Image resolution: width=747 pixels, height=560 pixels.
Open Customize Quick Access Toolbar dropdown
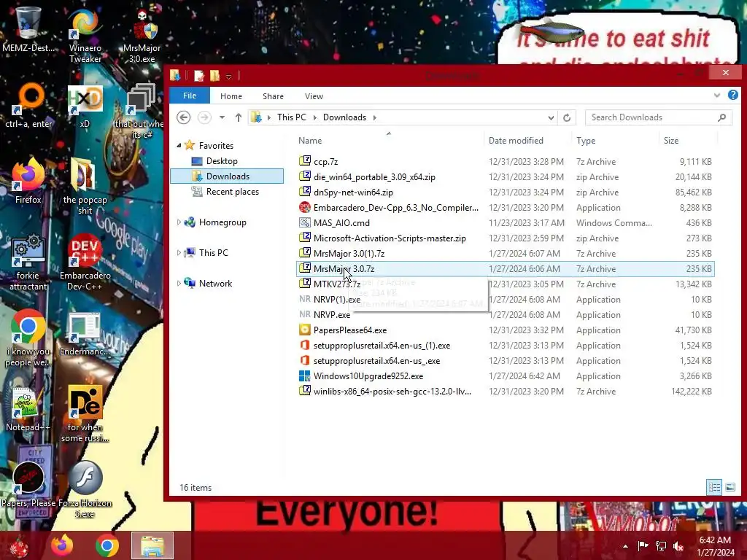click(228, 76)
